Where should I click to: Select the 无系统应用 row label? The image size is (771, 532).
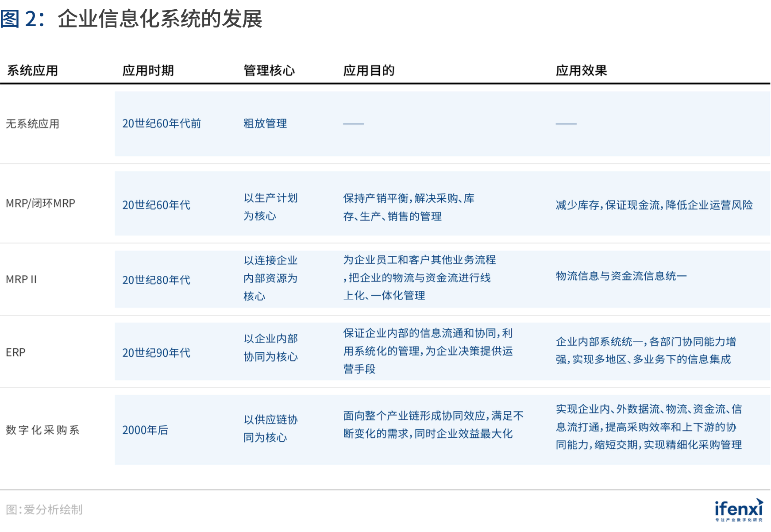(x=32, y=123)
